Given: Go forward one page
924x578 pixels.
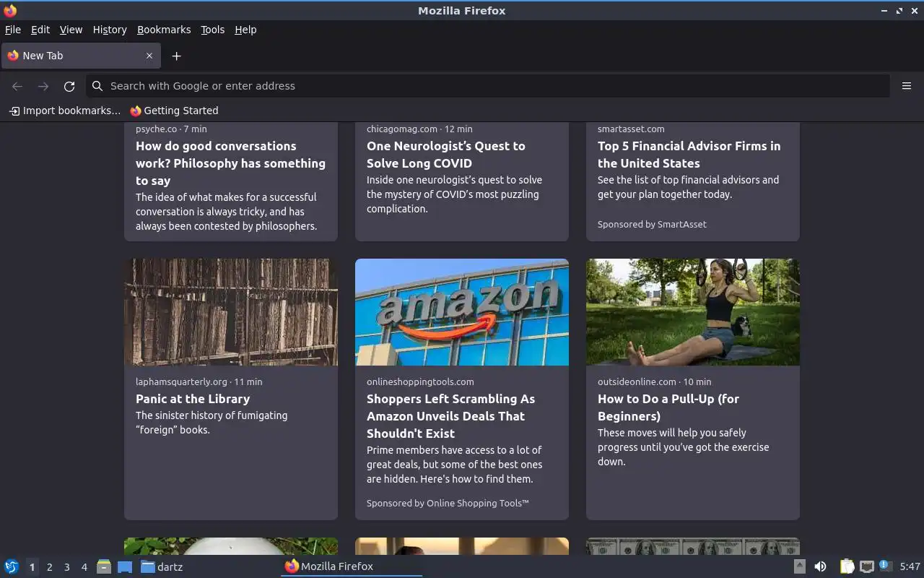Looking at the screenshot, I should point(43,86).
